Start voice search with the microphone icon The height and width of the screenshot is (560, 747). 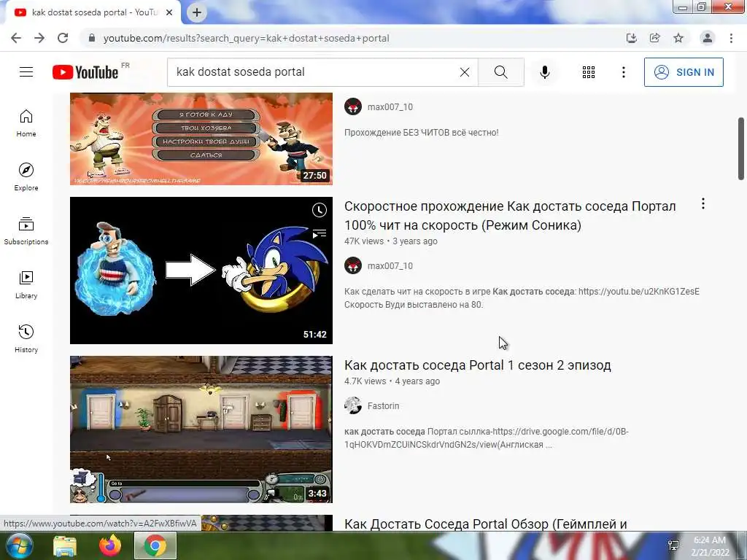click(544, 72)
